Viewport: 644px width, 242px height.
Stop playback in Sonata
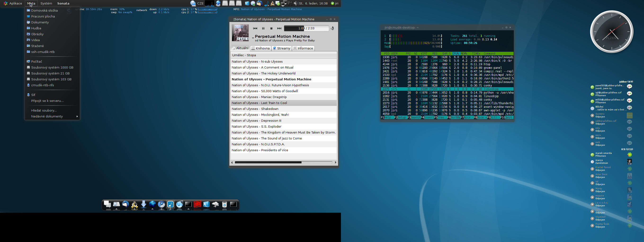tap(271, 28)
